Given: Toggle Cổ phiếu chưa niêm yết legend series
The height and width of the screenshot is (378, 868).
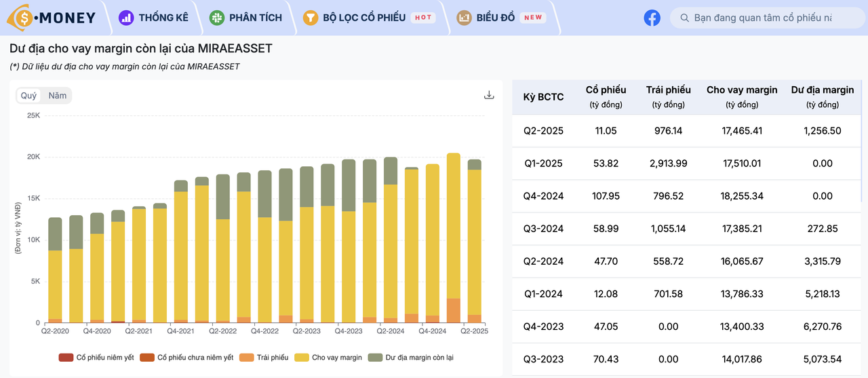Looking at the screenshot, I should point(186,357).
